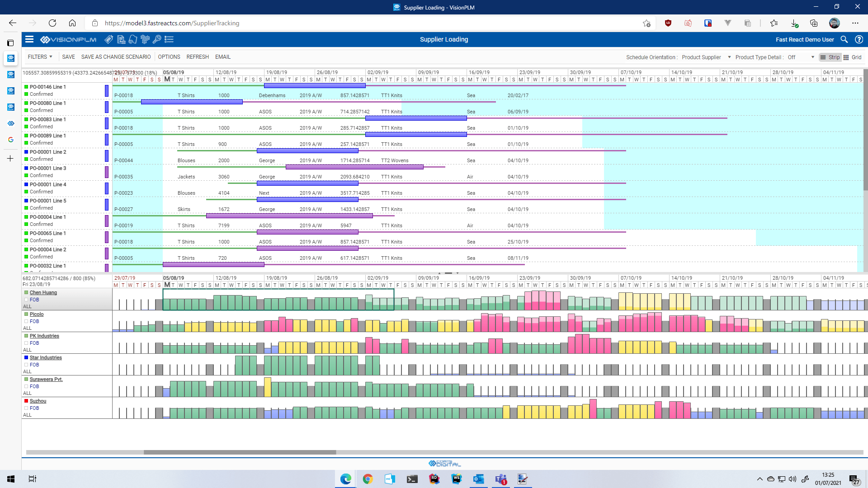The width and height of the screenshot is (868, 488).
Task: Open the Star Industries supplier link
Action: pyautogui.click(x=46, y=357)
